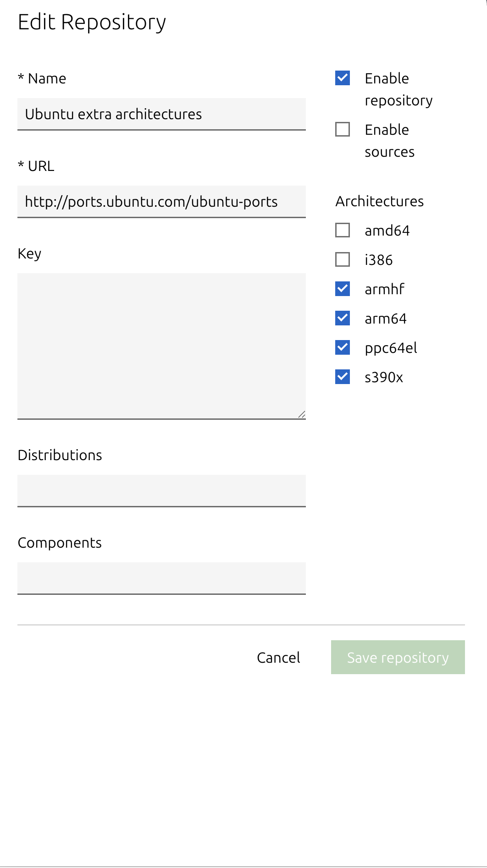487x868 pixels.
Task: Disable the ppc64el architecture checkbox
Action: tap(343, 347)
